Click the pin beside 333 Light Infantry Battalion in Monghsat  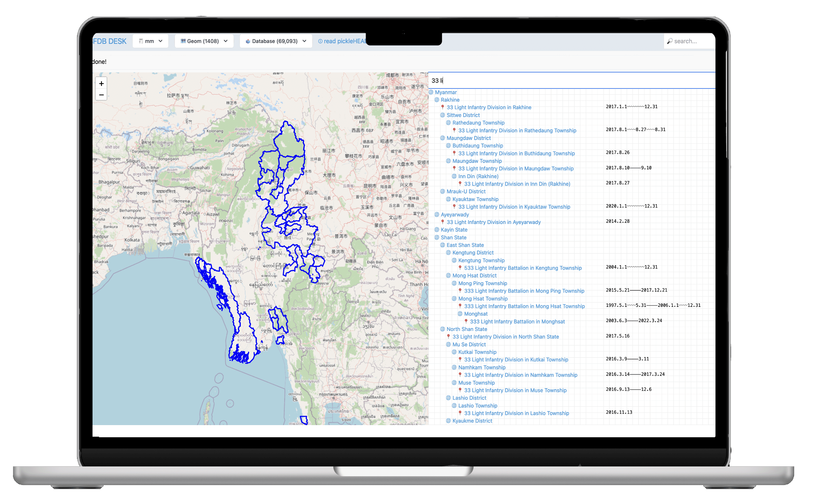click(x=466, y=321)
